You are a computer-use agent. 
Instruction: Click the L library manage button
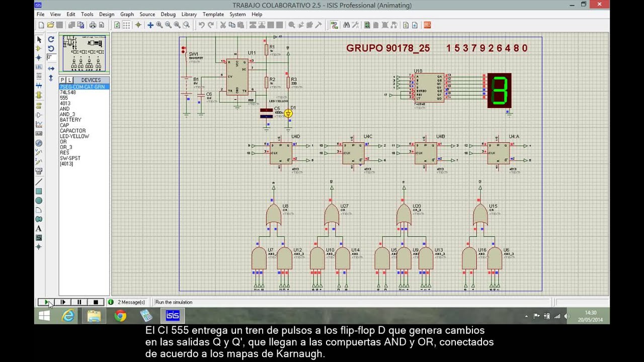click(69, 80)
